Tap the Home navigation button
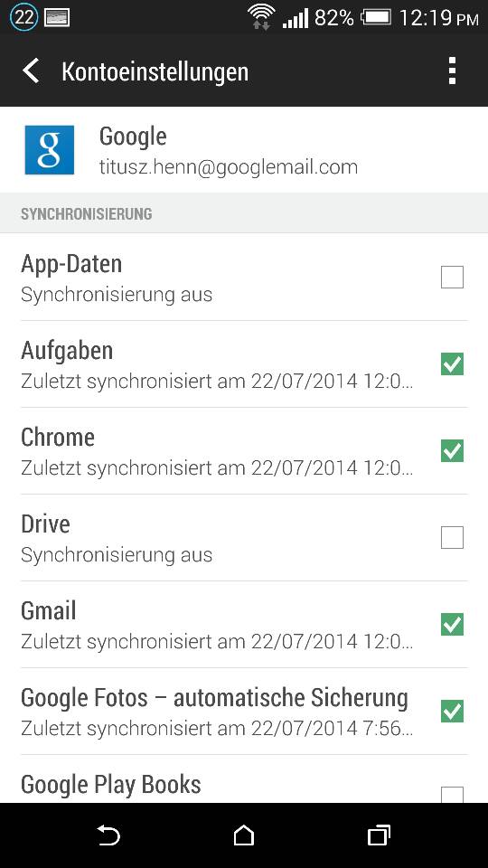This screenshot has height=868, width=488. (x=243, y=835)
